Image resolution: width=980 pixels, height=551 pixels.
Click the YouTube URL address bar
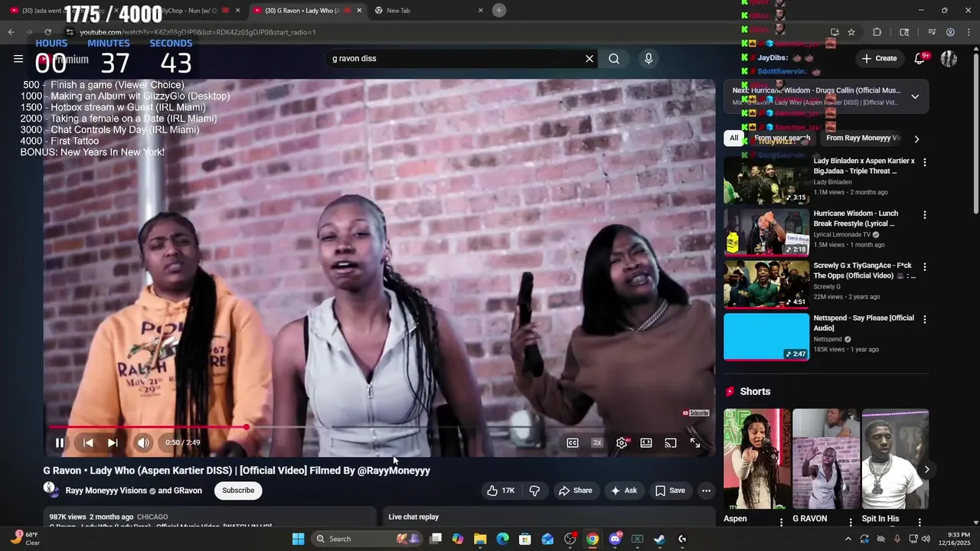[x=452, y=32]
